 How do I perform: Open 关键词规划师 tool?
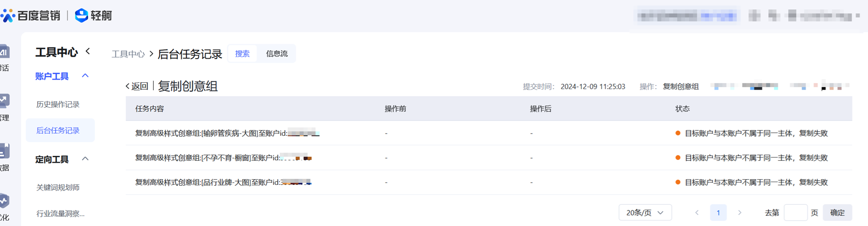pyautogui.click(x=58, y=187)
